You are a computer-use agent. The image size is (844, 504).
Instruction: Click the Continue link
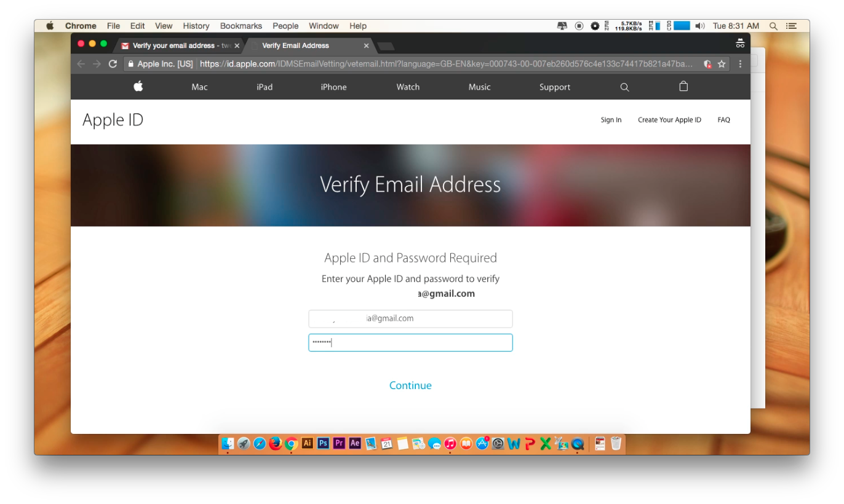tap(410, 385)
